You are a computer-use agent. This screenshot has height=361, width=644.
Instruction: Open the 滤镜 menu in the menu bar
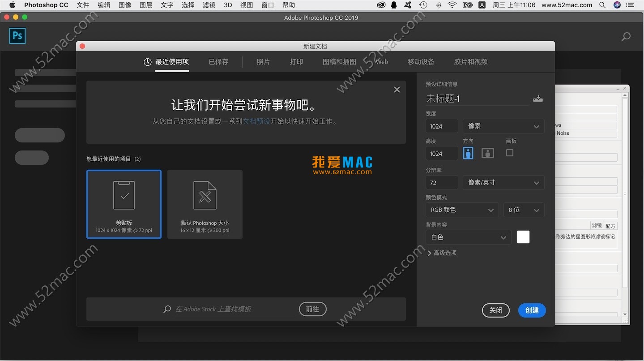pos(209,5)
